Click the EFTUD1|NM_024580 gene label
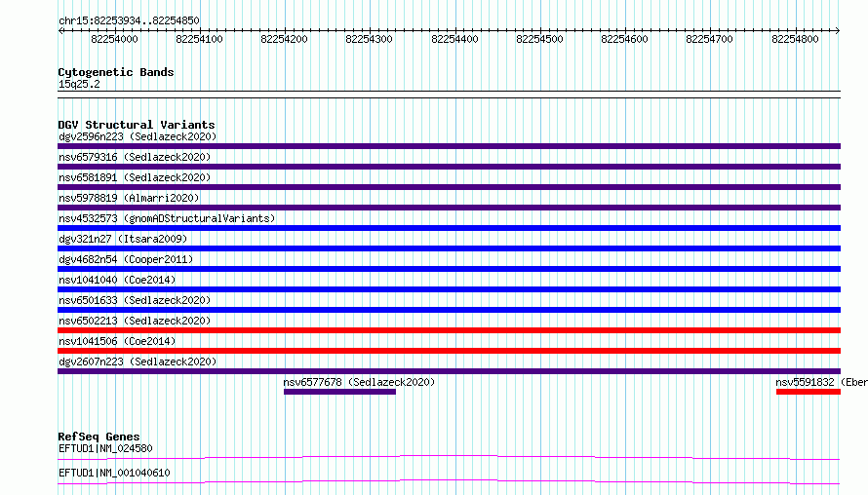Image resolution: width=868 pixels, height=495 pixels. [x=105, y=448]
